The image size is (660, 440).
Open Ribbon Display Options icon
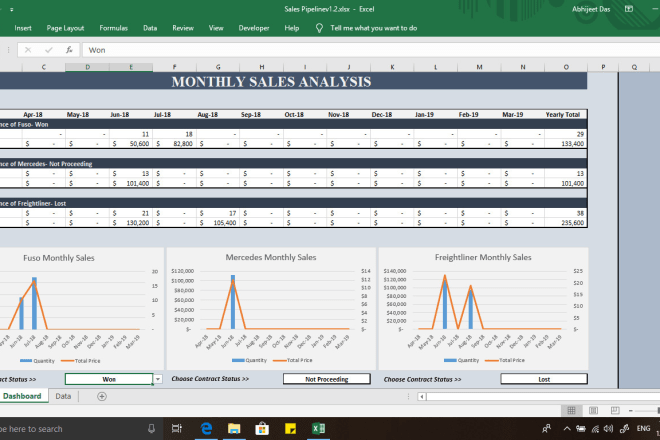(x=629, y=9)
